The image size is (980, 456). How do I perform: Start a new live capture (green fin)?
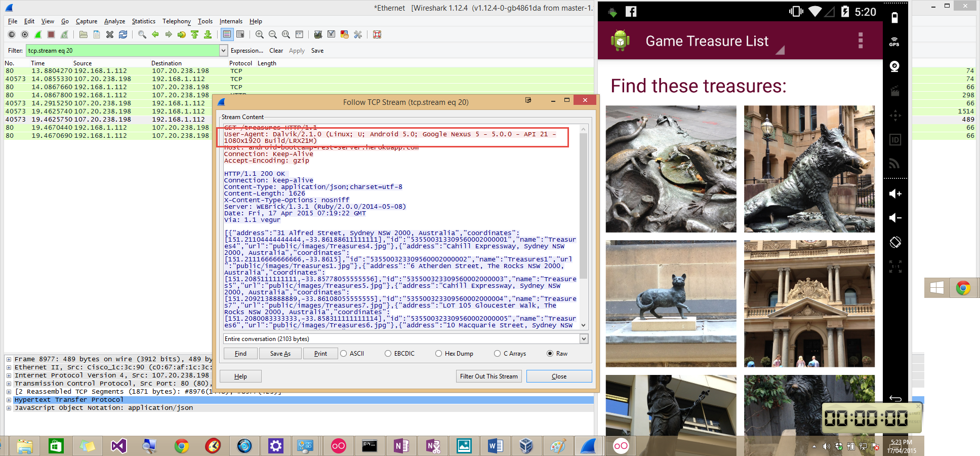click(x=38, y=34)
